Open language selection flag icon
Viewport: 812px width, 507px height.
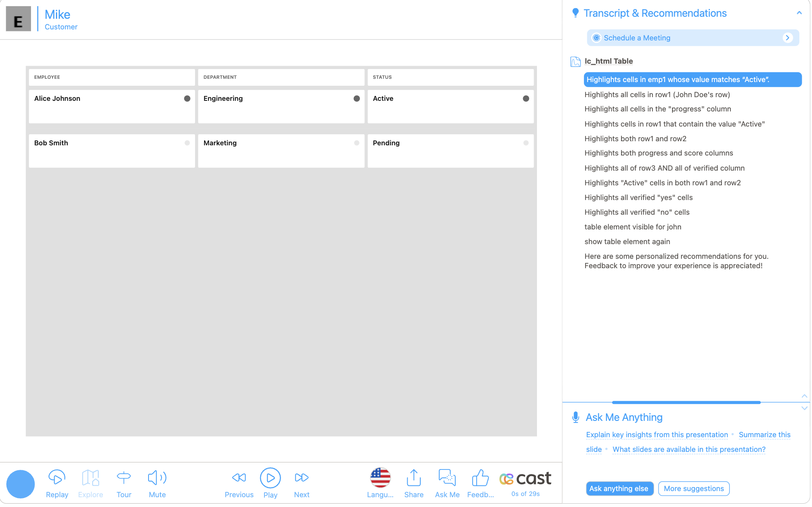(380, 477)
